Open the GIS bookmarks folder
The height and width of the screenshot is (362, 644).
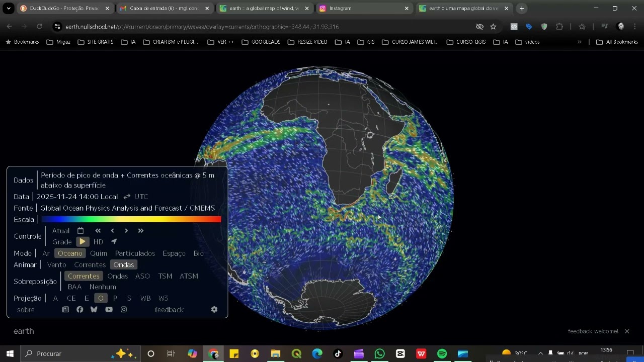[366, 42]
